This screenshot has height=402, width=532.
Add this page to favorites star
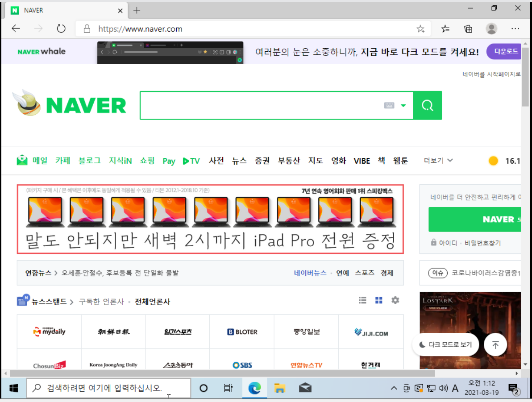point(420,29)
